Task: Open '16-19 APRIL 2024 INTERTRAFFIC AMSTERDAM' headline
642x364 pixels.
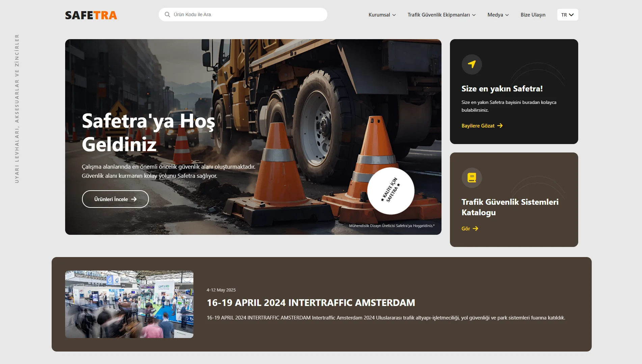Action: 311,303
